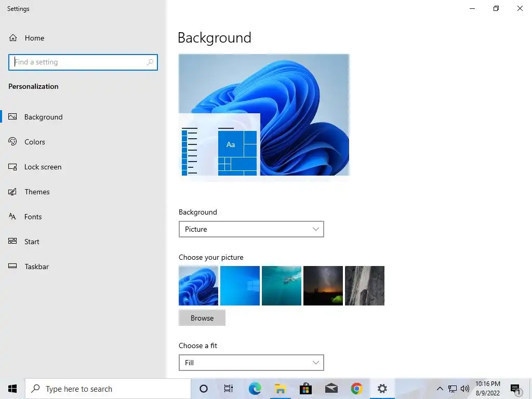Open Microsoft Store from taskbar
The height and width of the screenshot is (399, 532).
(305, 389)
